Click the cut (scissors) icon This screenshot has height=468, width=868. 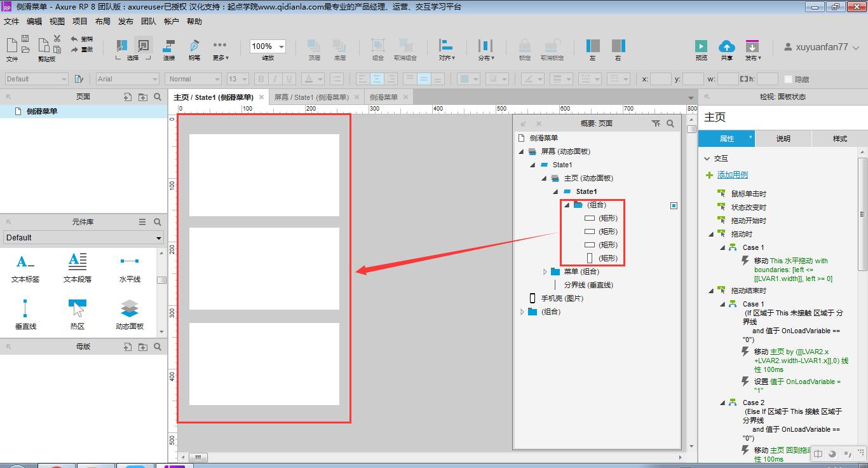pyautogui.click(x=57, y=39)
